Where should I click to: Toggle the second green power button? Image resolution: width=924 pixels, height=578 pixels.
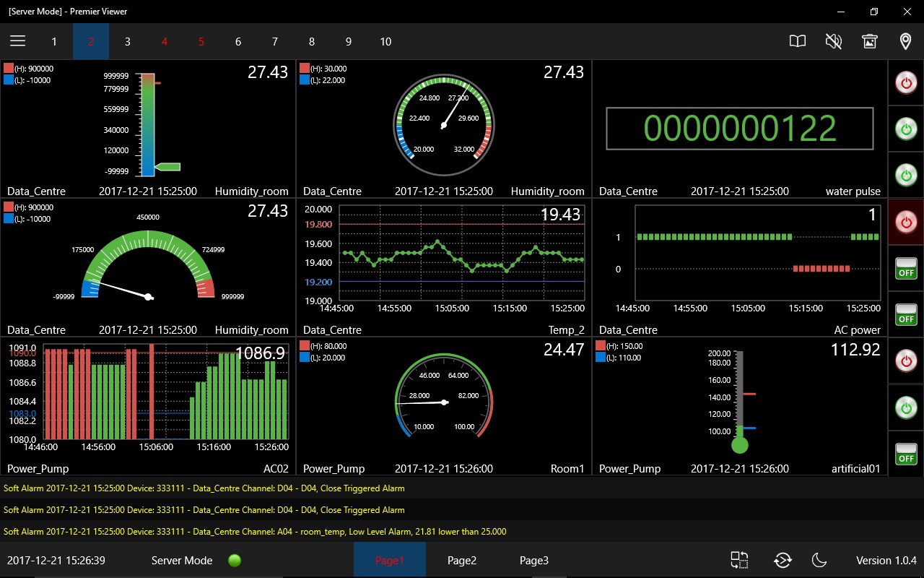(x=906, y=176)
